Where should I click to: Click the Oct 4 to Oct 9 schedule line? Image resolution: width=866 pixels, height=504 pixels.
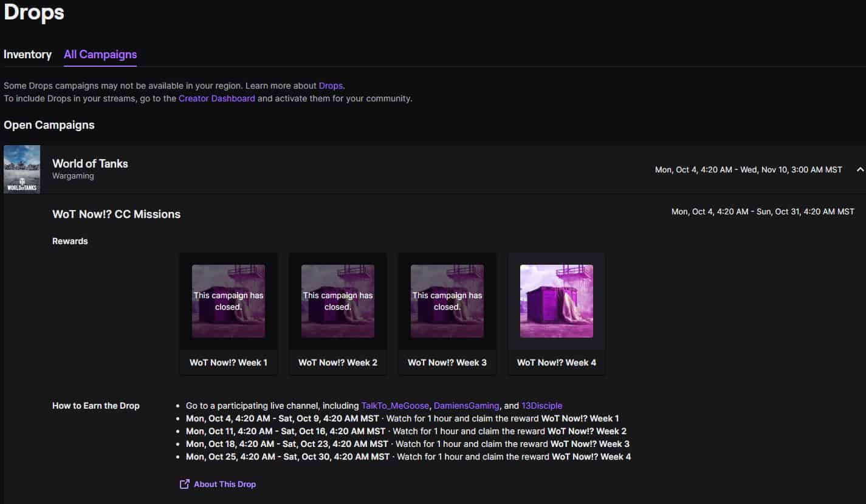coord(402,418)
